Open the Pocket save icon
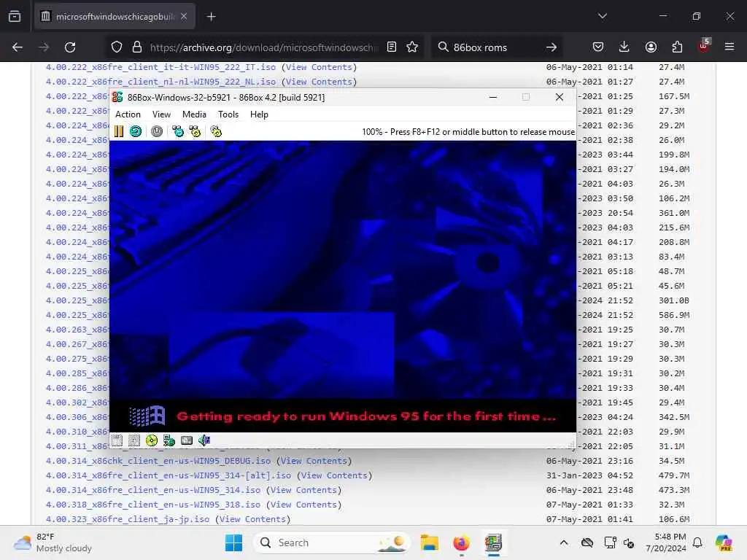This screenshot has width=747, height=560. point(598,47)
